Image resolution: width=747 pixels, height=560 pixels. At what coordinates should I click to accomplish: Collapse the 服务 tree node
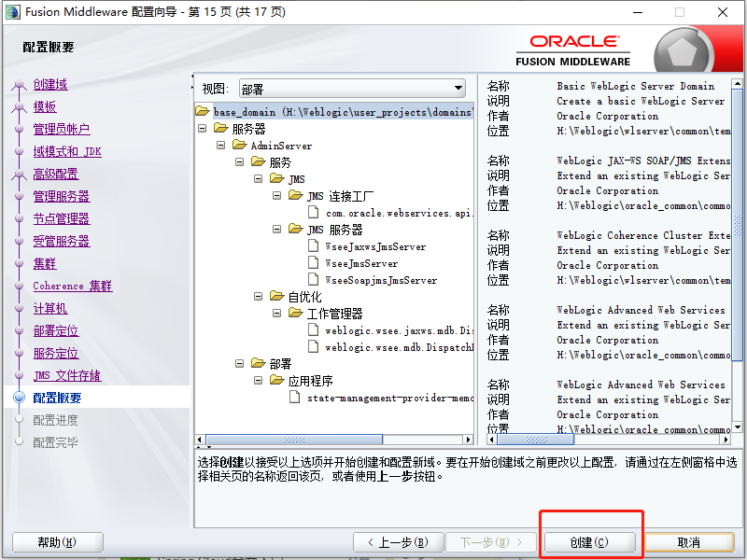point(240,161)
